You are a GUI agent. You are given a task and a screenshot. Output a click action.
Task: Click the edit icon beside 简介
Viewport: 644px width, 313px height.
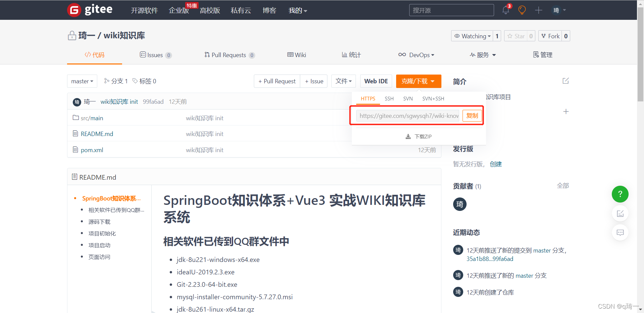pos(566,81)
